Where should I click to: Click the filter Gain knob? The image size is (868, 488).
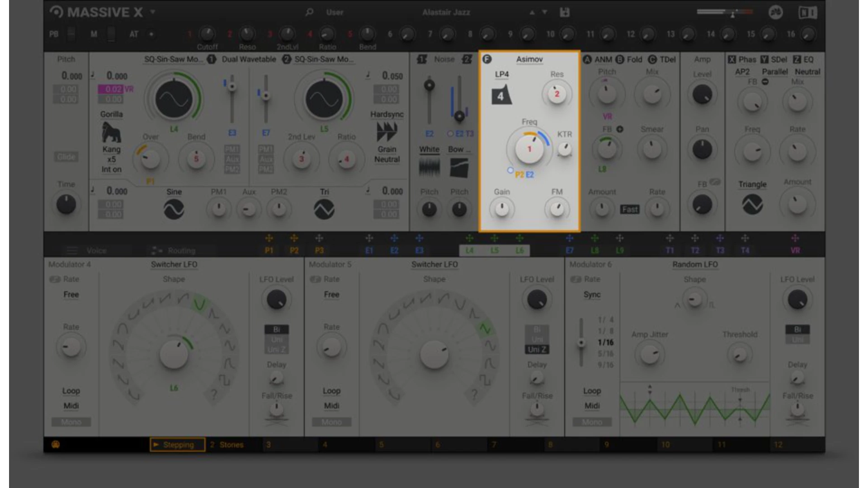(502, 209)
